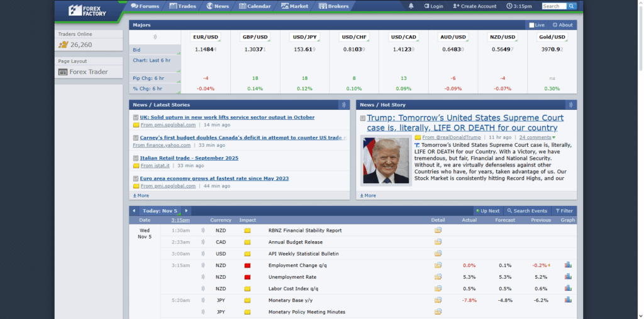Viewport: 644px width, 319px height.
Task: Click the Forex Factory logo
Action: click(x=87, y=10)
